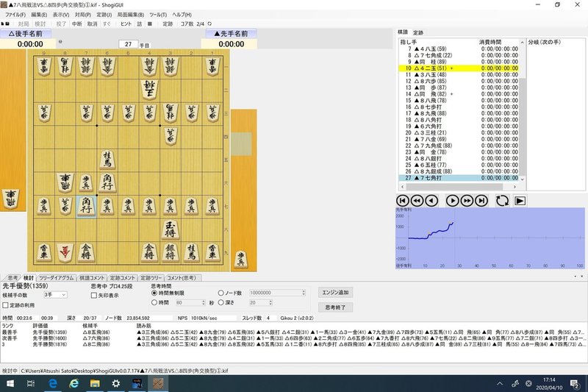Viewport: 588px width, 392px height.
Task: Click the ヒント toolbar button
Action: 126,24
